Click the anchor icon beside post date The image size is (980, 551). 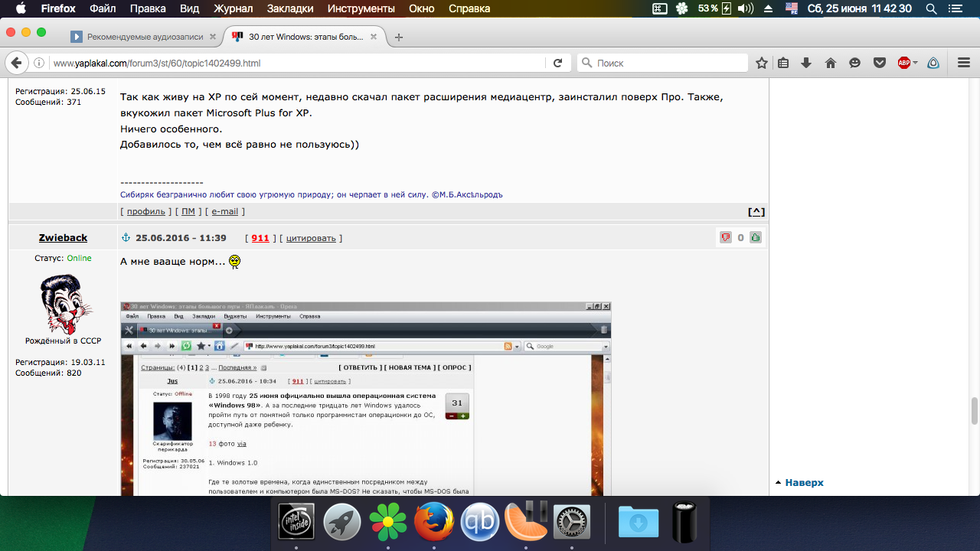(x=126, y=238)
